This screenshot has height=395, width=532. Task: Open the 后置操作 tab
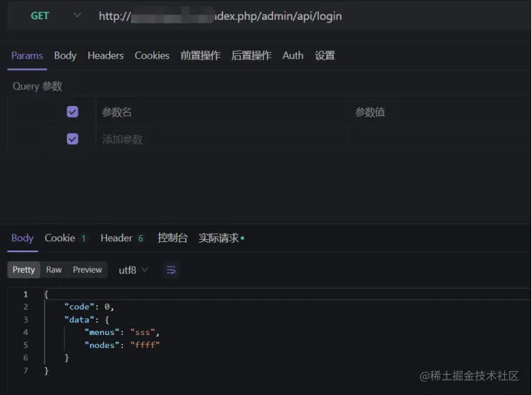(251, 55)
